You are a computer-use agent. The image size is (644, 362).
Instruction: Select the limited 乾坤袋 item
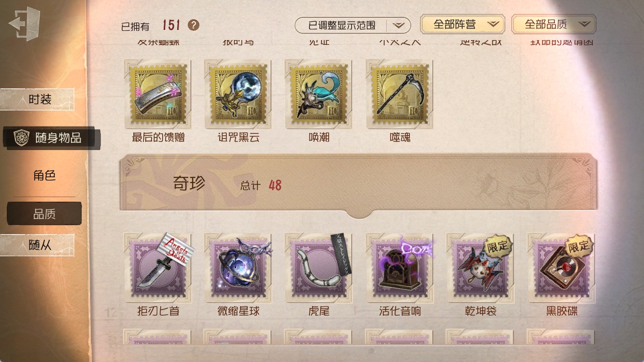click(x=480, y=268)
